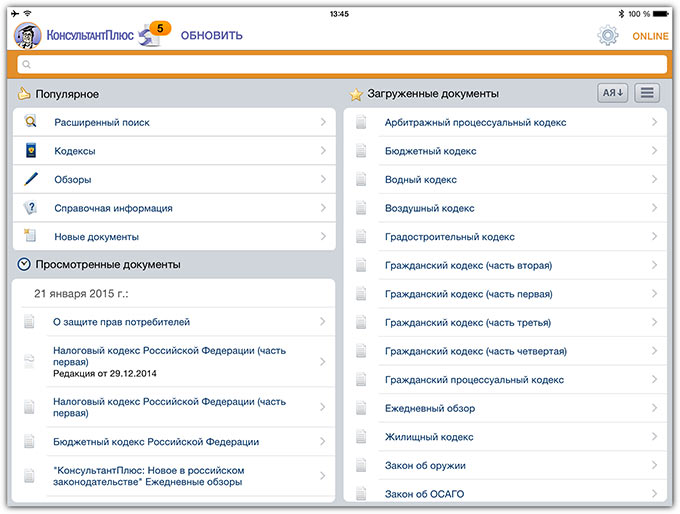This screenshot has width=680, height=514.
Task: Click the clock icon beside Просмотренные документы
Action: click(x=24, y=264)
